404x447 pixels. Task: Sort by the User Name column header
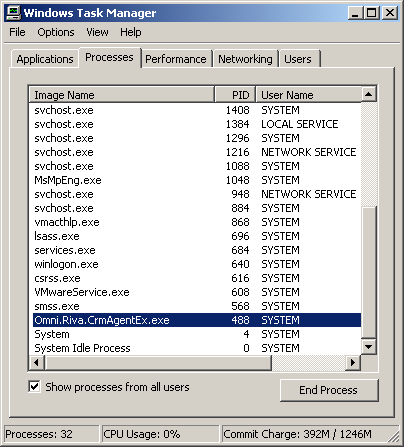pyautogui.click(x=308, y=95)
